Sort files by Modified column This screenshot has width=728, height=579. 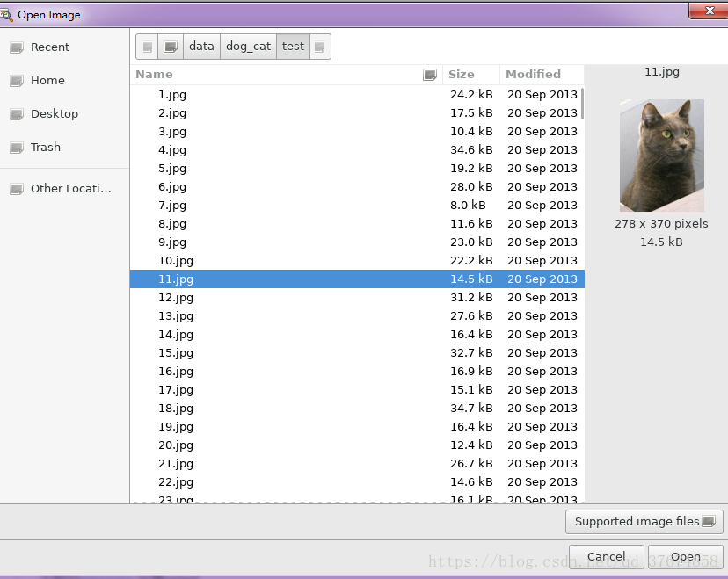542,75
